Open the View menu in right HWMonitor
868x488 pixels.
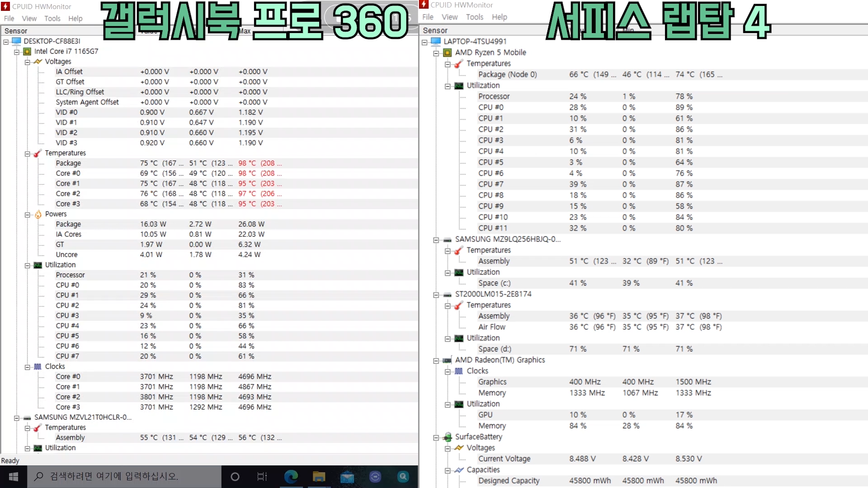(449, 17)
